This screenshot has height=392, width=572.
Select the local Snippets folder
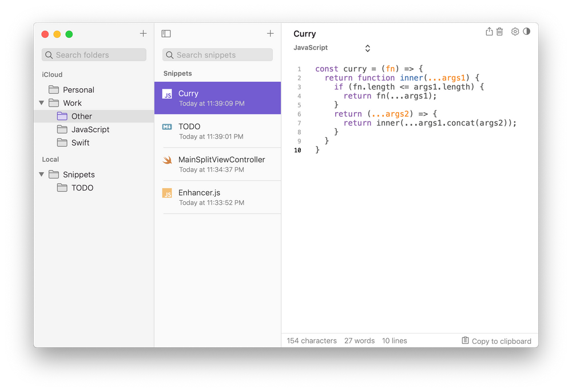94,175
